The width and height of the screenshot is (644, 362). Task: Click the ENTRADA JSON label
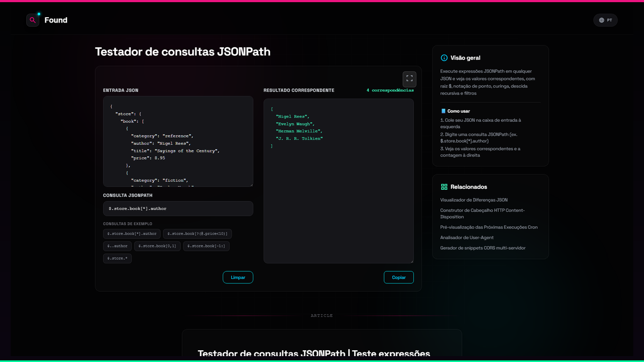tap(121, 91)
